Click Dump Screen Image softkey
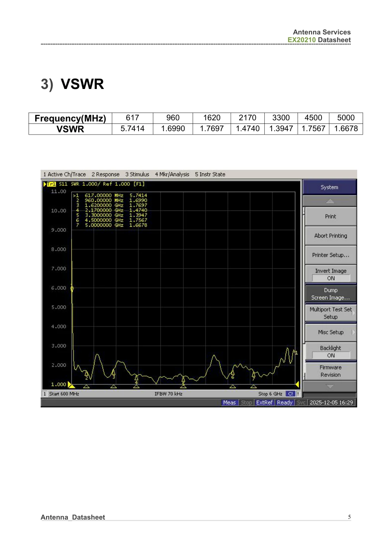Image resolution: width=392 pixels, height=554 pixels. pyautogui.click(x=330, y=294)
